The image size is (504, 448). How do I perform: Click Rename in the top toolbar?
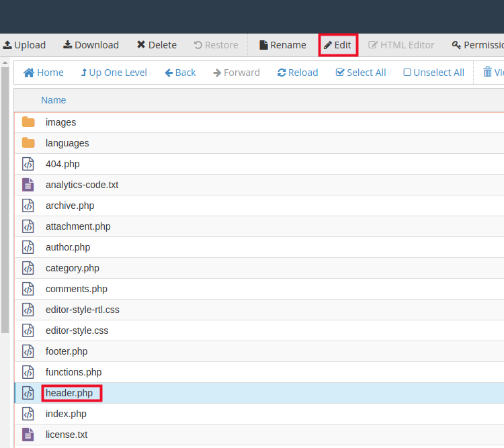tap(282, 45)
